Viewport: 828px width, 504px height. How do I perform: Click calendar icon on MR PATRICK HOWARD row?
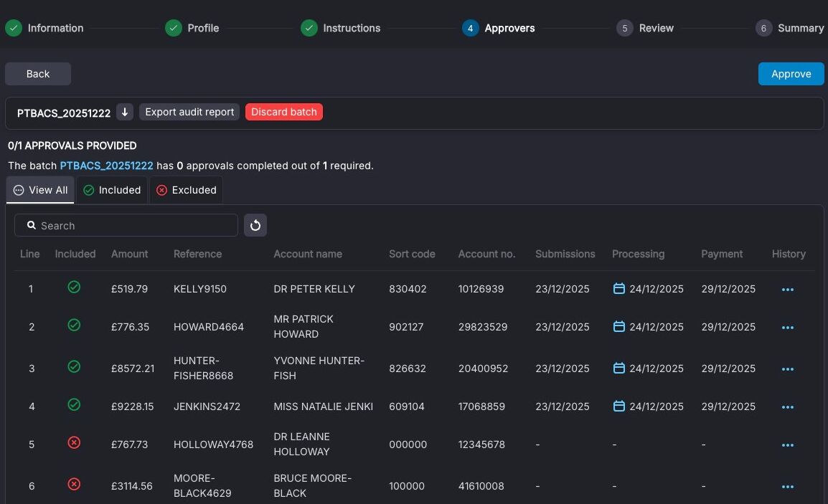[x=619, y=326]
